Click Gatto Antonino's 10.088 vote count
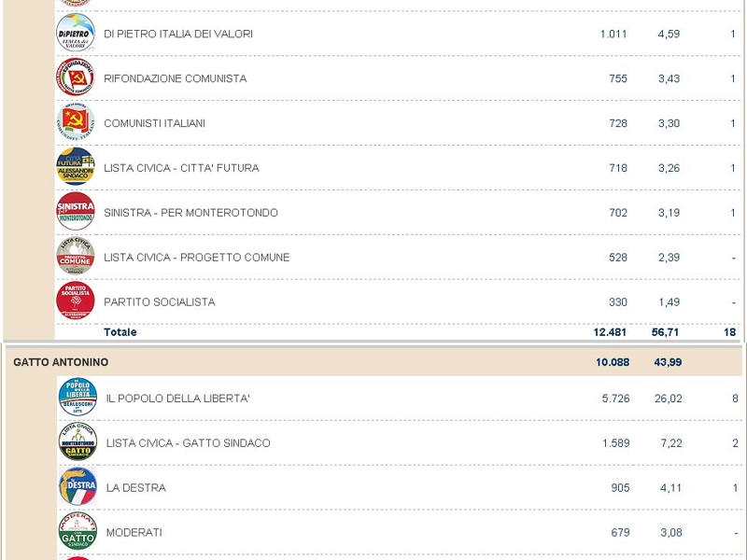This screenshot has width=747, height=560. [x=610, y=362]
